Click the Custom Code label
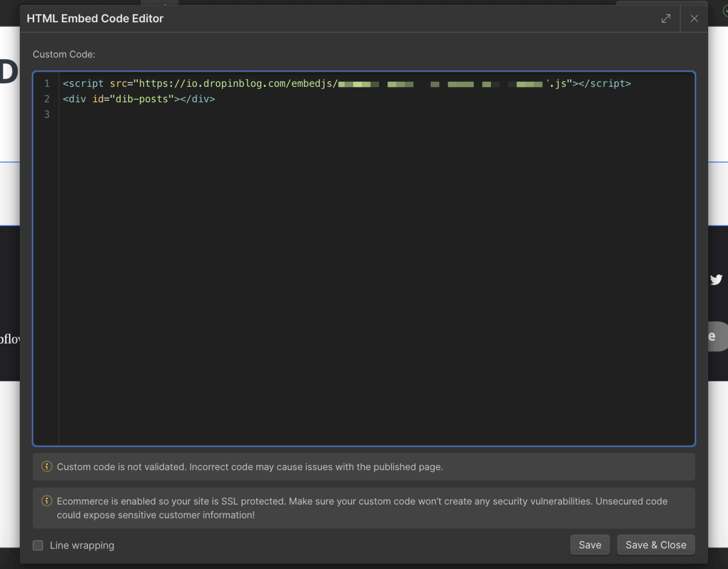Screen dimensions: 728x569 pyautogui.click(x=64, y=55)
